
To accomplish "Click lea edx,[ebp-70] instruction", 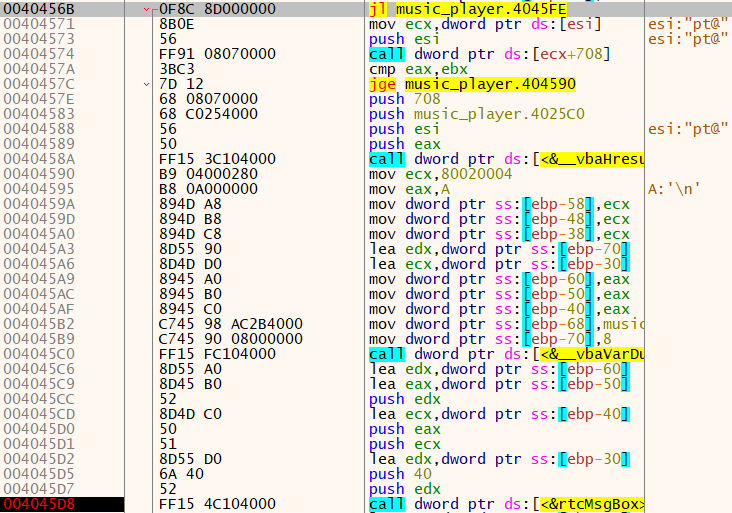I will [x=500, y=249].
